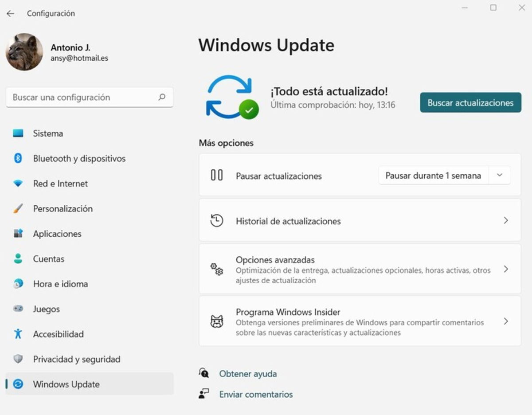Minimize the Configuración window
Screen dimensions: 532x415
coord(465,8)
